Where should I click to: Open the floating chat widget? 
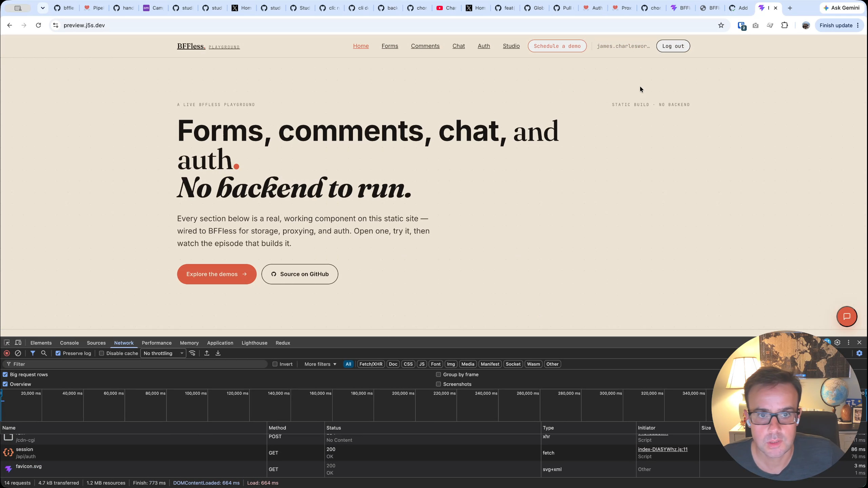[847, 317]
